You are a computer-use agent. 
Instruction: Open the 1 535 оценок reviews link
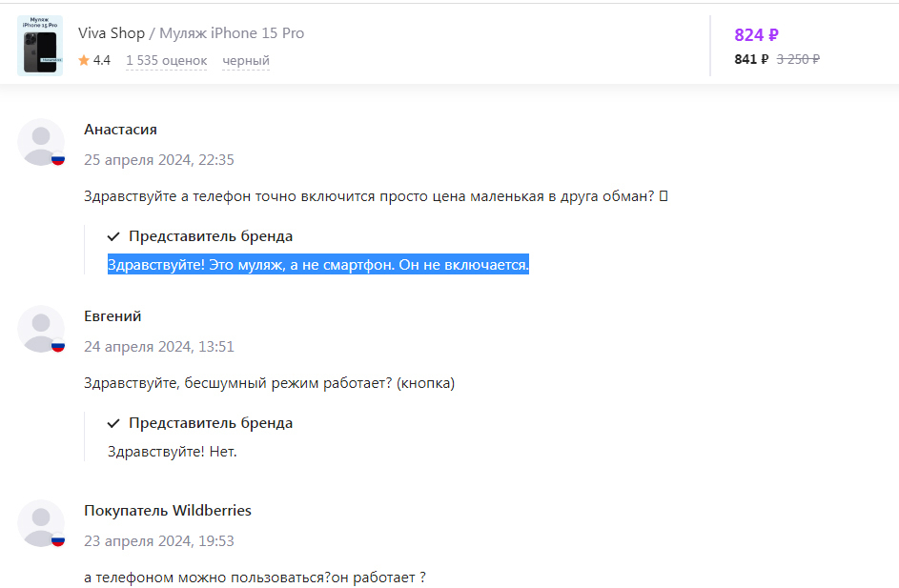click(x=166, y=61)
